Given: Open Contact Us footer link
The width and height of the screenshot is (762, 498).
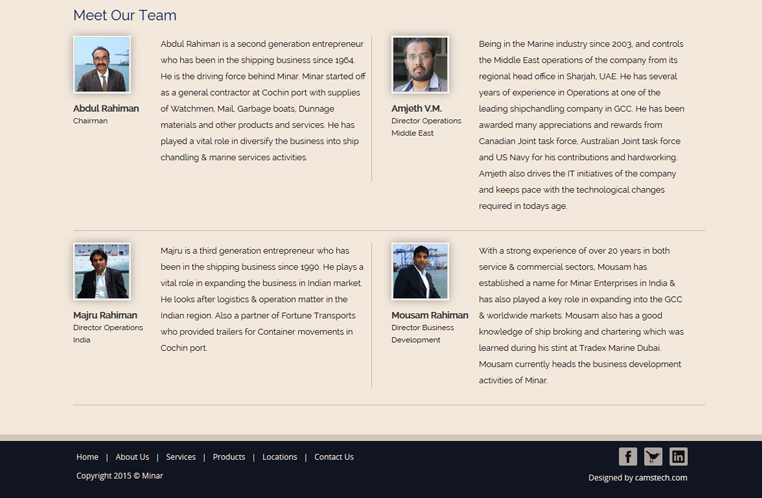Looking at the screenshot, I should click(x=334, y=457).
